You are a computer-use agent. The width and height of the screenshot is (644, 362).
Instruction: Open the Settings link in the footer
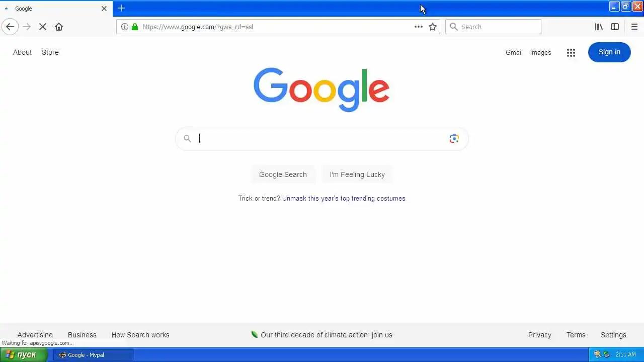point(613,335)
